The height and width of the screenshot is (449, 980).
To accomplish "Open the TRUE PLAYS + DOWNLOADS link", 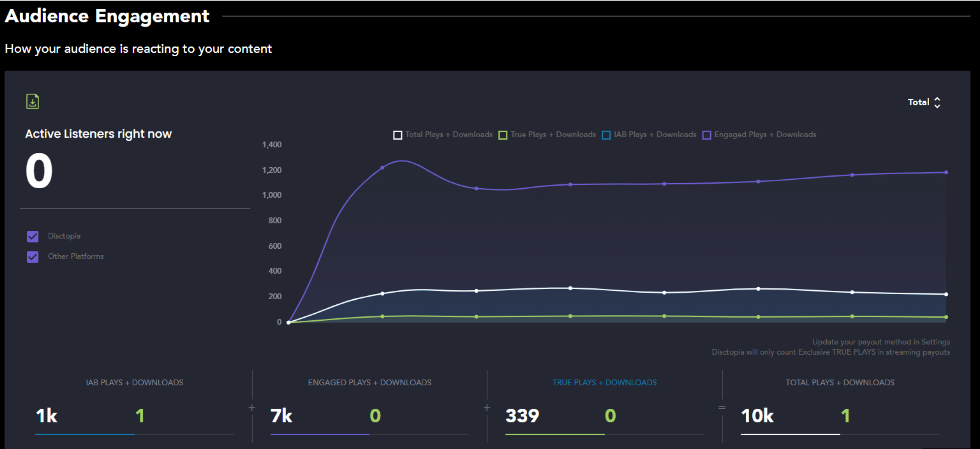I will [x=604, y=382].
